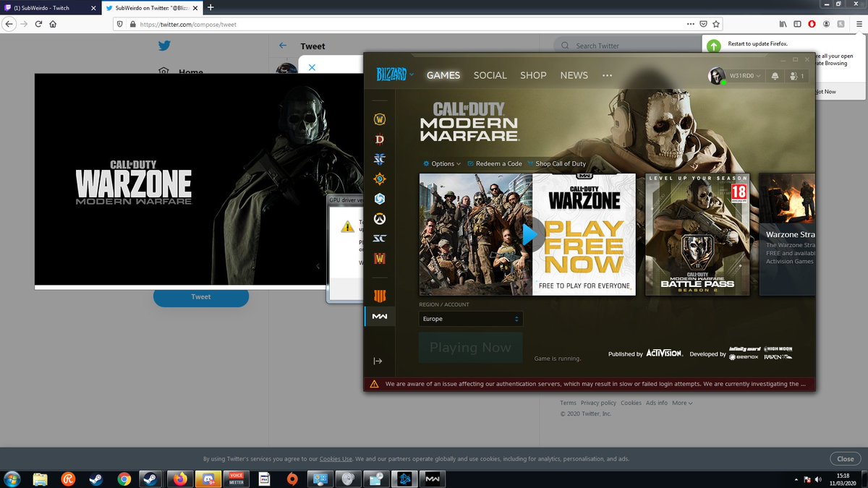This screenshot has width=868, height=488.
Task: Switch to the NEWS tab
Action: (x=574, y=75)
